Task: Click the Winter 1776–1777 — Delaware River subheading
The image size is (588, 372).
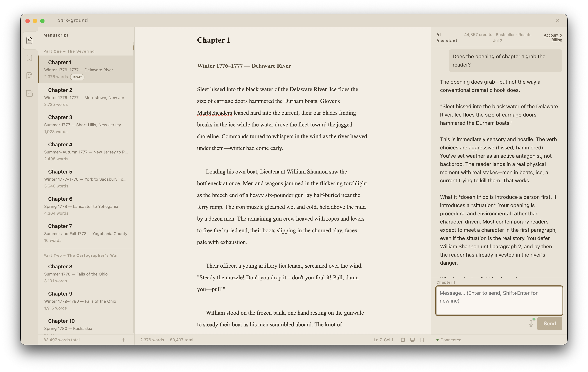Action: tap(244, 66)
